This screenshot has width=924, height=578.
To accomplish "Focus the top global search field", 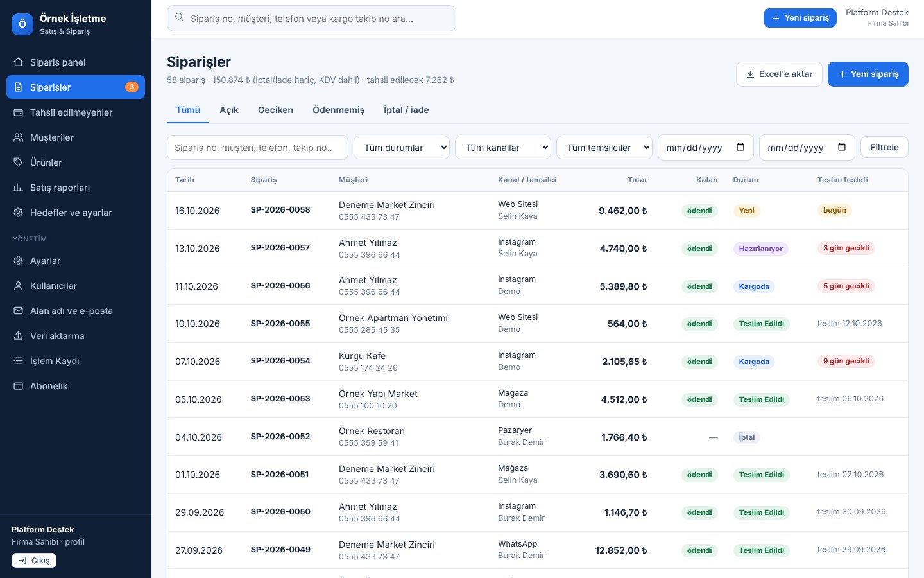I will (x=311, y=19).
